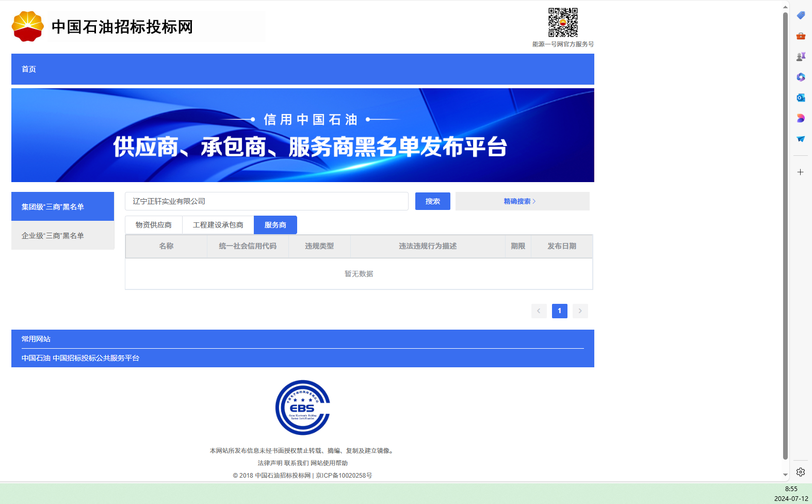The height and width of the screenshot is (504, 812).
Task: Click the 搜索 button
Action: (433, 201)
